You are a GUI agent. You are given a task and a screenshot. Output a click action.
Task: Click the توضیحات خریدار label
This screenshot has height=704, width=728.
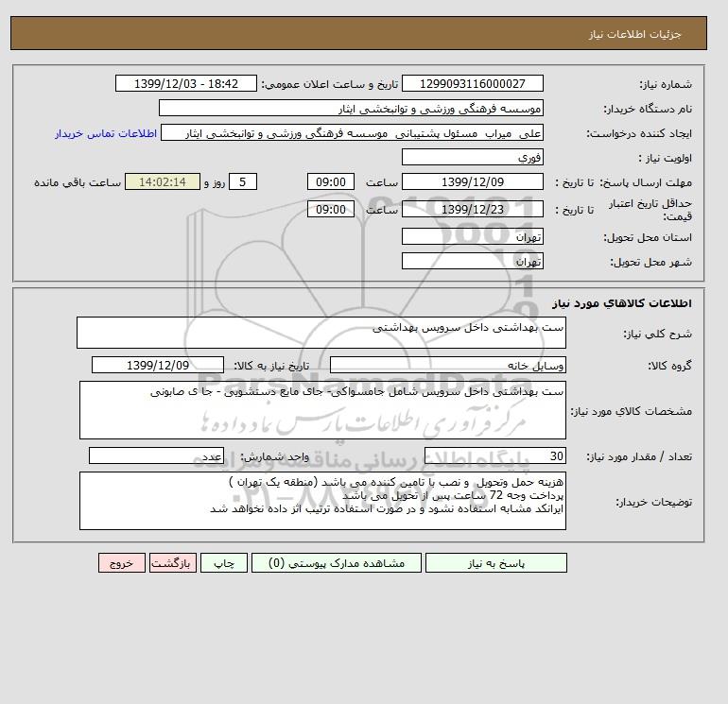click(653, 502)
